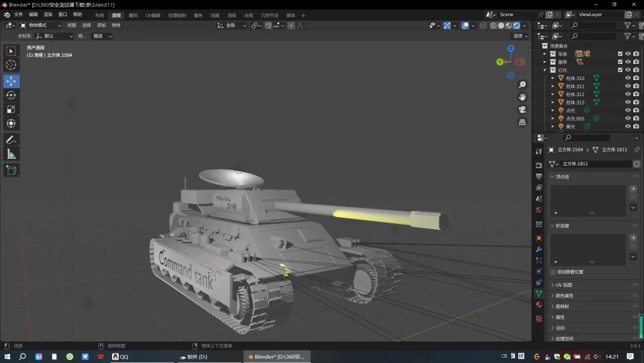This screenshot has width=644, height=363.
Task: Hide 点光.005 with its eye icon
Action: click(628, 118)
